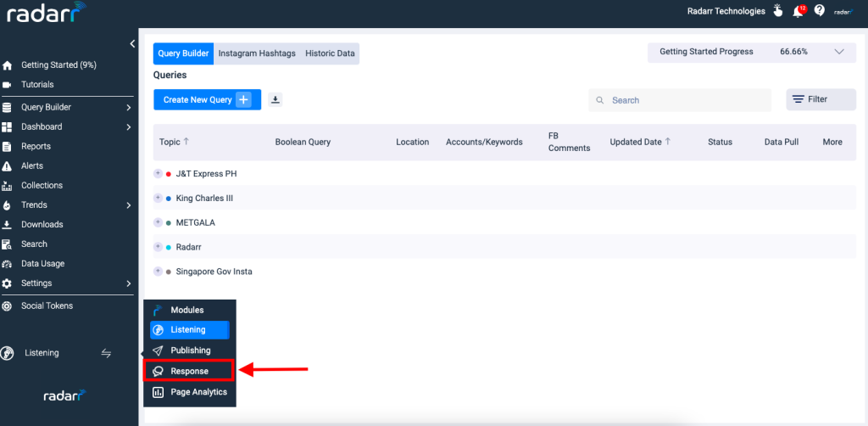The width and height of the screenshot is (868, 426).
Task: Click the red dot beside J&T Express PH
Action: 169,174
